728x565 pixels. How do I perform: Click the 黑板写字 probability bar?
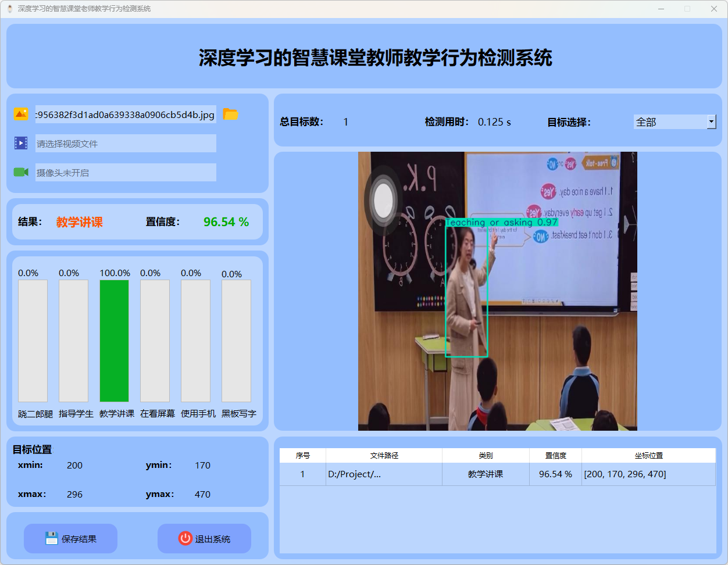pyautogui.click(x=236, y=341)
